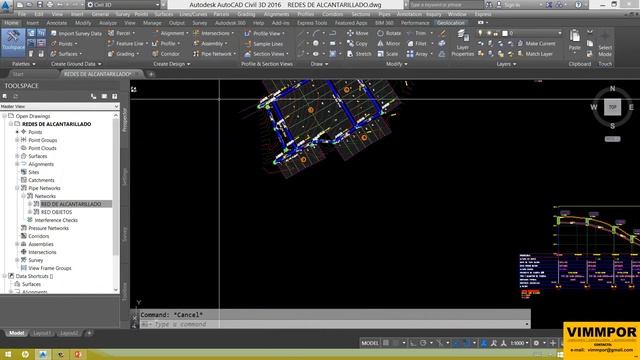Select the Mirror tool
640x360 pixels.
coord(389,44)
